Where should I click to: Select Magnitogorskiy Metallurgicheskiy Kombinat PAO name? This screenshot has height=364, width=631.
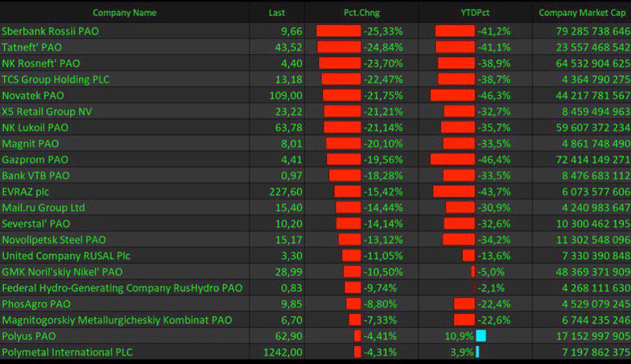(x=117, y=320)
